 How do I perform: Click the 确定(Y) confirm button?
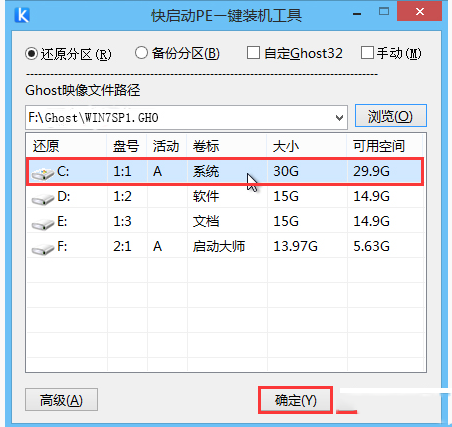point(296,400)
